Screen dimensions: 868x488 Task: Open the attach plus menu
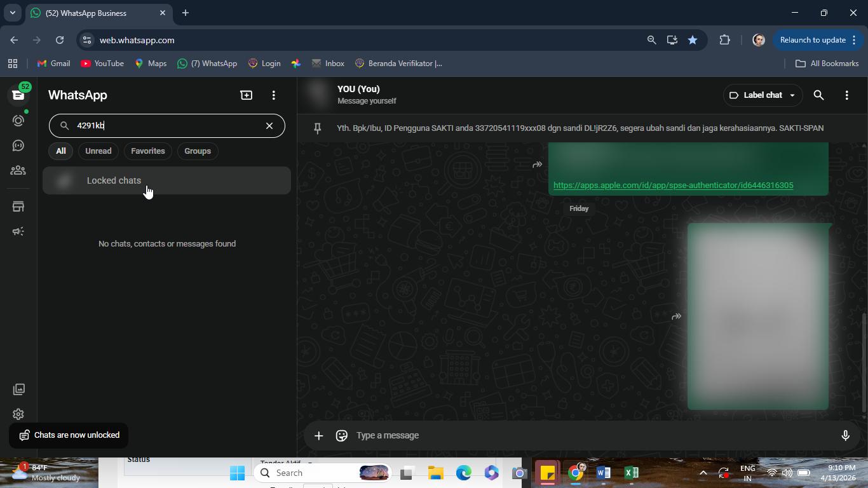pyautogui.click(x=318, y=435)
